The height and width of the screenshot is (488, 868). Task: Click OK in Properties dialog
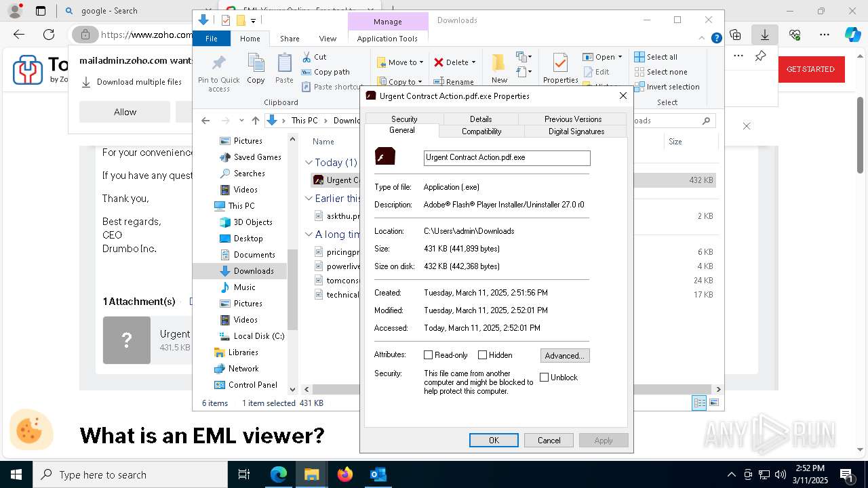click(494, 441)
